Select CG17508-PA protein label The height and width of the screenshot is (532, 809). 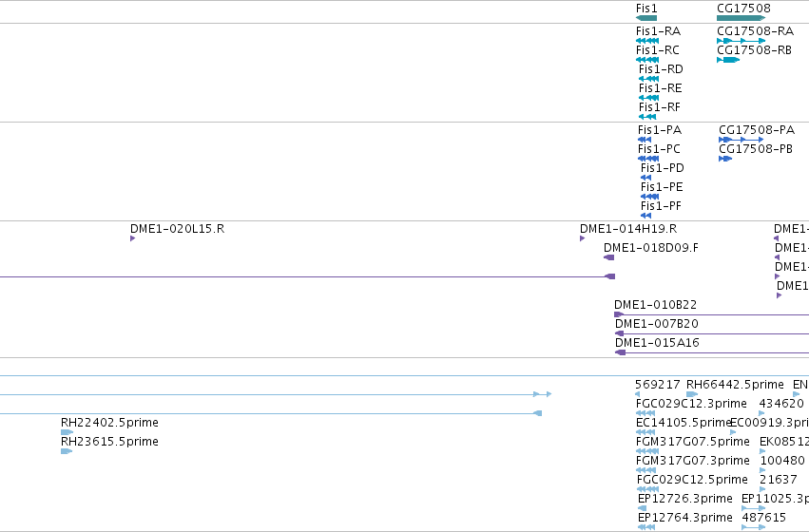click(x=757, y=130)
